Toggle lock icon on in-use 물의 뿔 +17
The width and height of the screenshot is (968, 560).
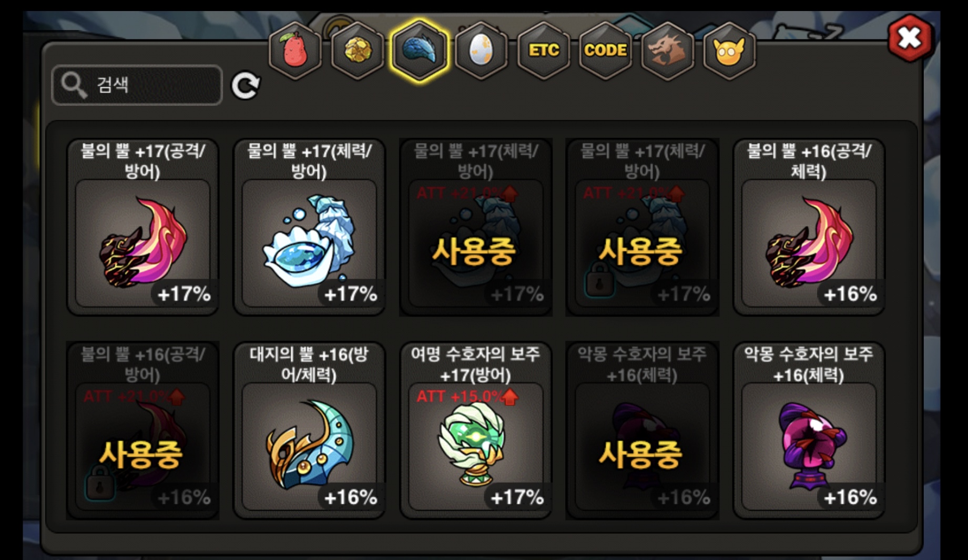[x=599, y=279]
